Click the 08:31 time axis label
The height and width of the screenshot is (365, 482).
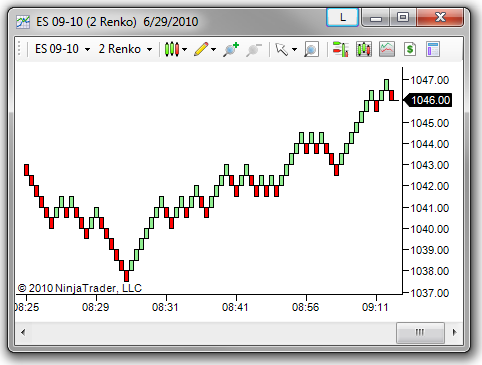click(165, 307)
